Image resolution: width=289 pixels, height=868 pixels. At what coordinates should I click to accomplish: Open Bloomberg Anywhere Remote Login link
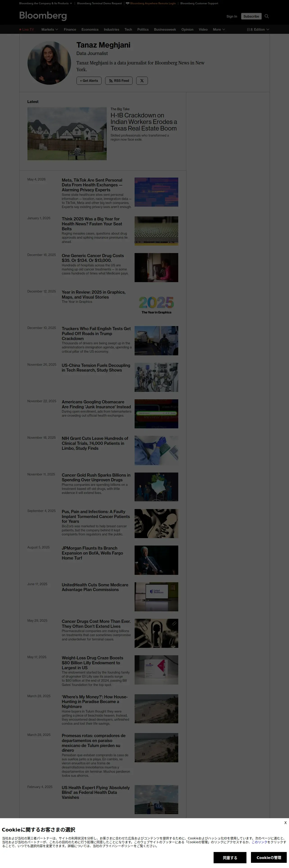[x=153, y=3]
